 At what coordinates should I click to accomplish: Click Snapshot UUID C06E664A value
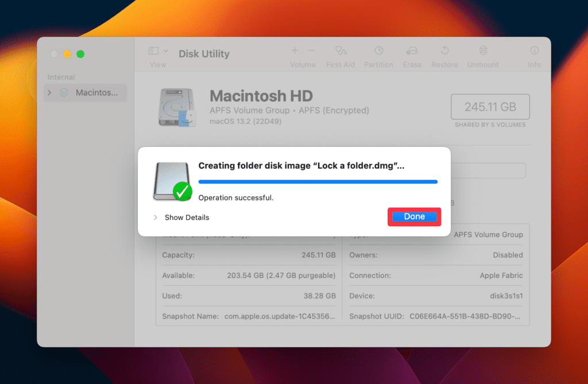pyautogui.click(x=465, y=316)
